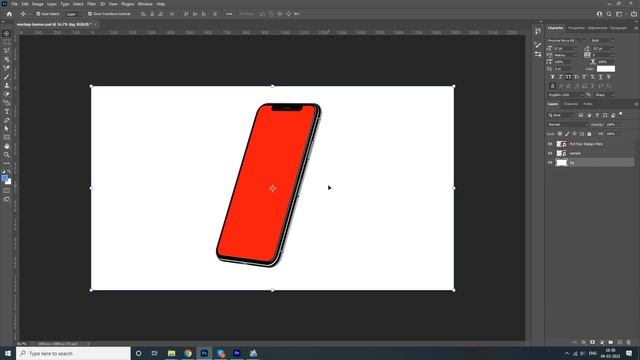Switch to the Channels tab

point(570,104)
